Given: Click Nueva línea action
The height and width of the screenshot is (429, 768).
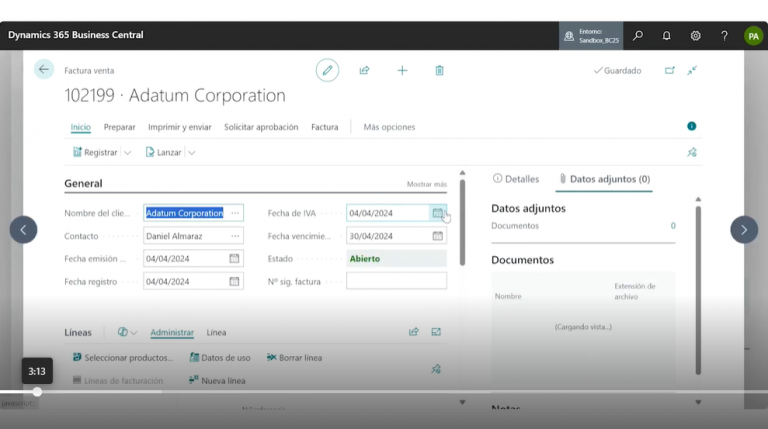Looking at the screenshot, I should [x=217, y=381].
